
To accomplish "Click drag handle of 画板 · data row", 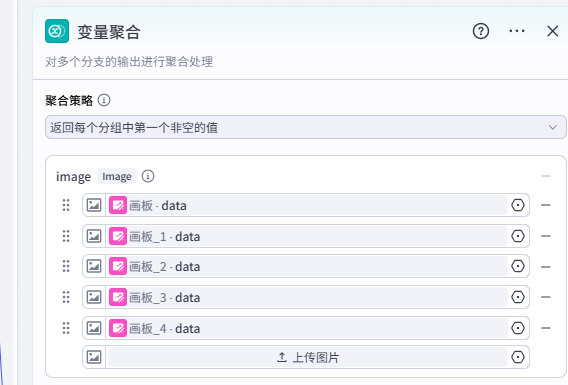I will tap(66, 205).
